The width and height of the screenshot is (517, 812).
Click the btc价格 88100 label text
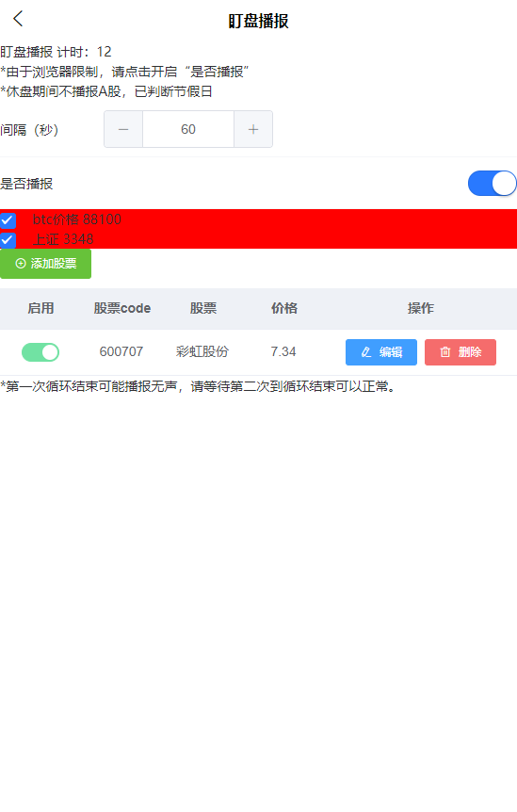[77, 219]
